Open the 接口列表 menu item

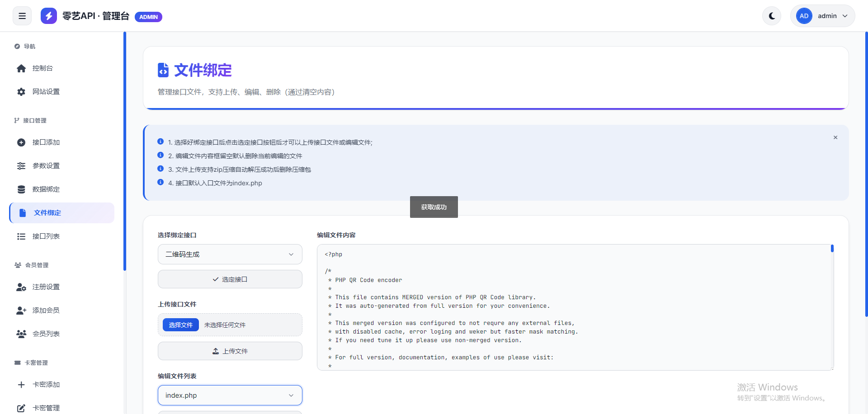pos(46,236)
